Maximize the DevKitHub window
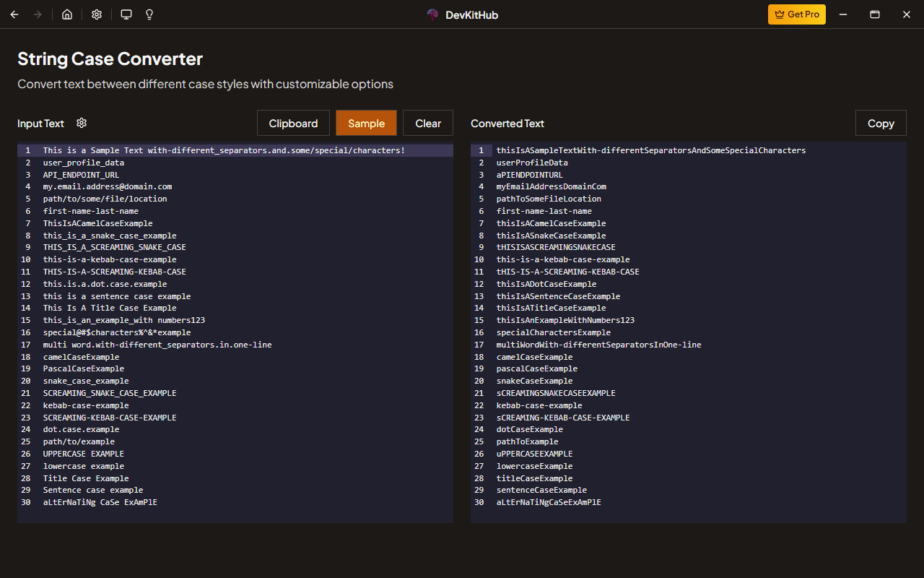 click(x=875, y=14)
